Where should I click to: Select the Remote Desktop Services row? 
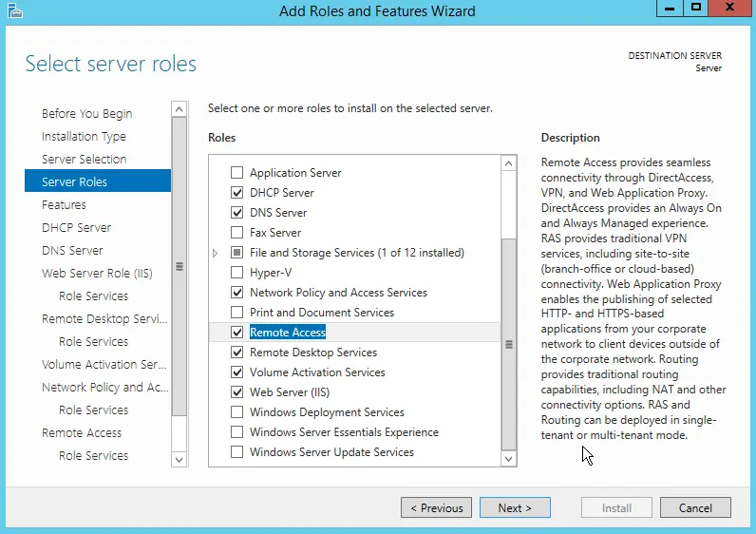313,353
